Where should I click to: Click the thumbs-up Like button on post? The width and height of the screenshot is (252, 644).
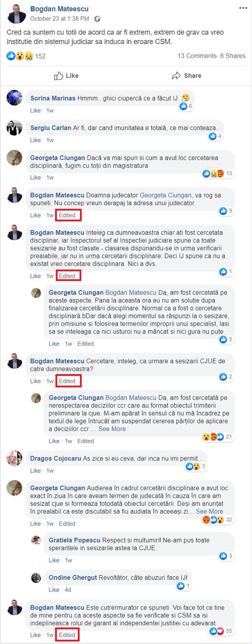click(66, 76)
